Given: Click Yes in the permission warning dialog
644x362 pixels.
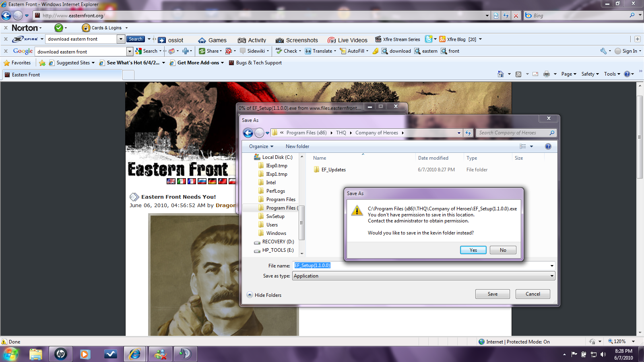Looking at the screenshot, I should click(473, 250).
